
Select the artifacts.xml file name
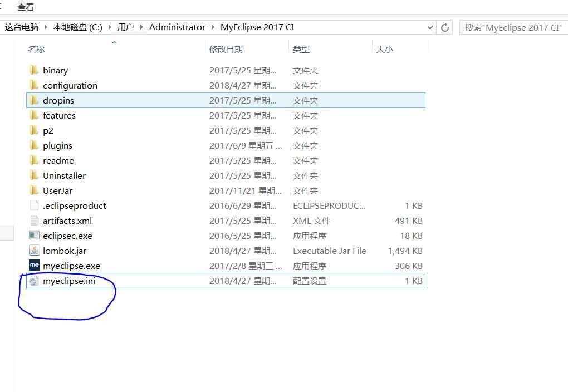click(x=67, y=220)
